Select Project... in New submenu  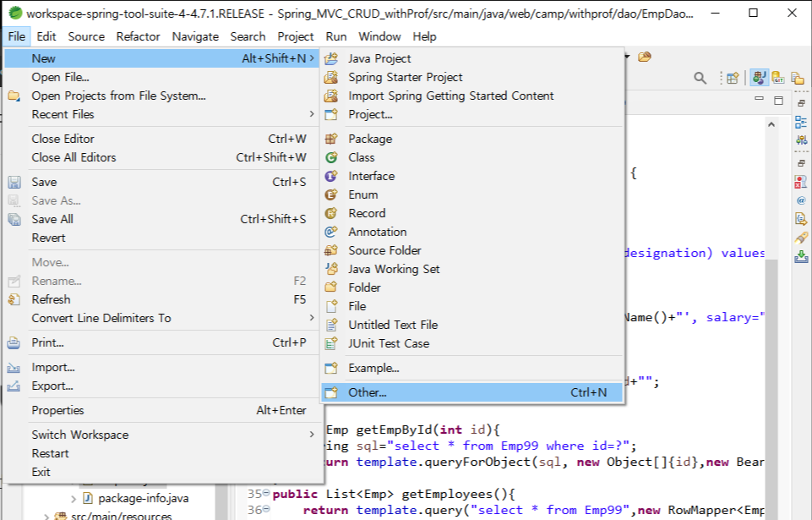(471, 115)
